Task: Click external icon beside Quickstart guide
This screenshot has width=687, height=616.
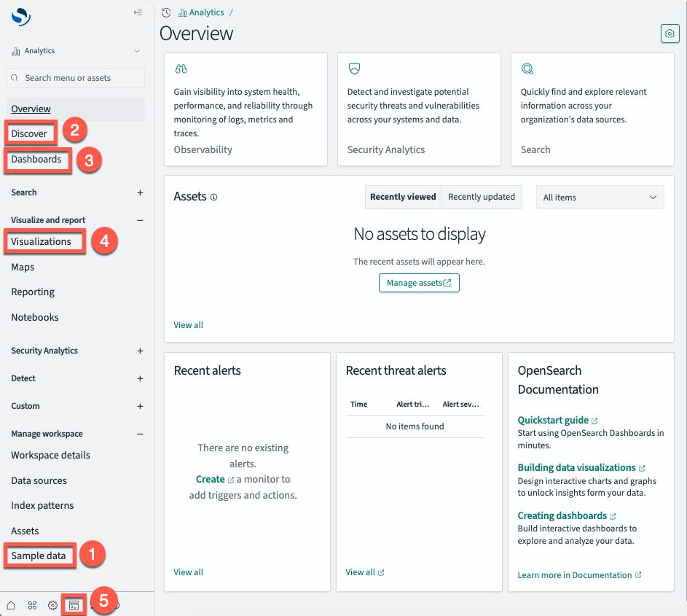Action: [x=594, y=421]
